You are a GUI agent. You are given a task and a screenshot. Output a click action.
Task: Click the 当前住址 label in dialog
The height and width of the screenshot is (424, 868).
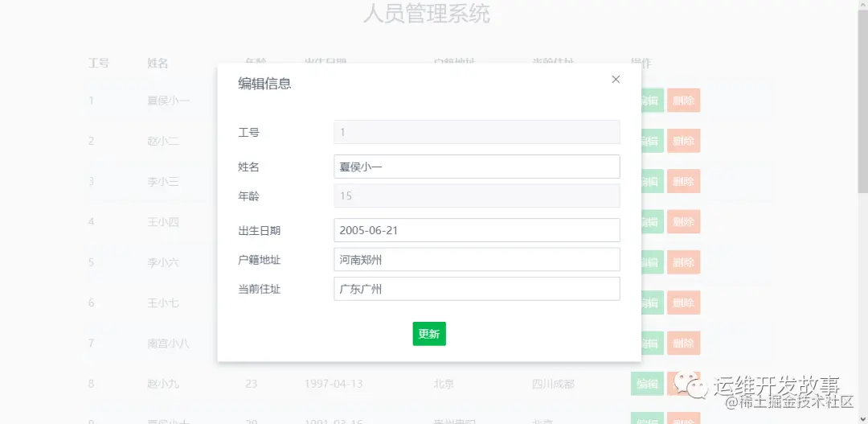click(x=259, y=290)
